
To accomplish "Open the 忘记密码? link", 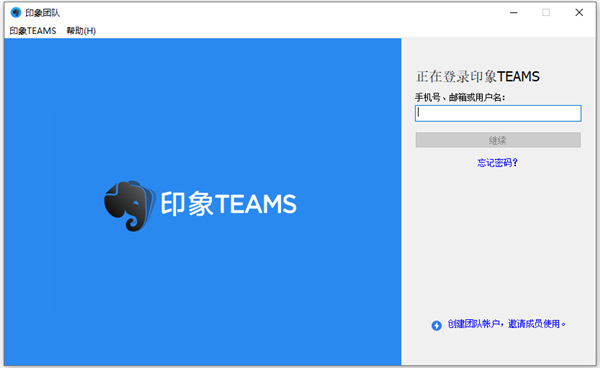I will pyautogui.click(x=497, y=163).
